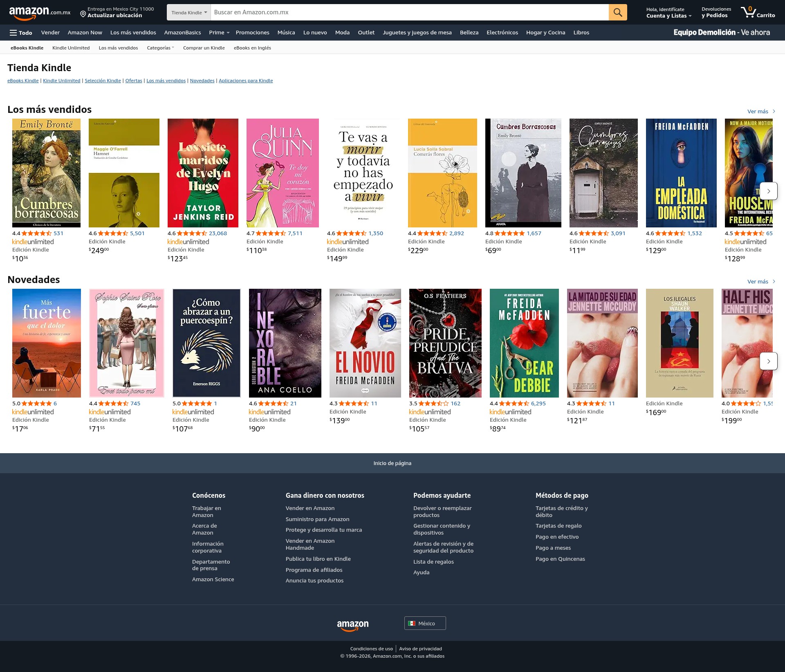Open La mitad de su edad cover
Viewport: 785px width, 672px height.
(602, 343)
